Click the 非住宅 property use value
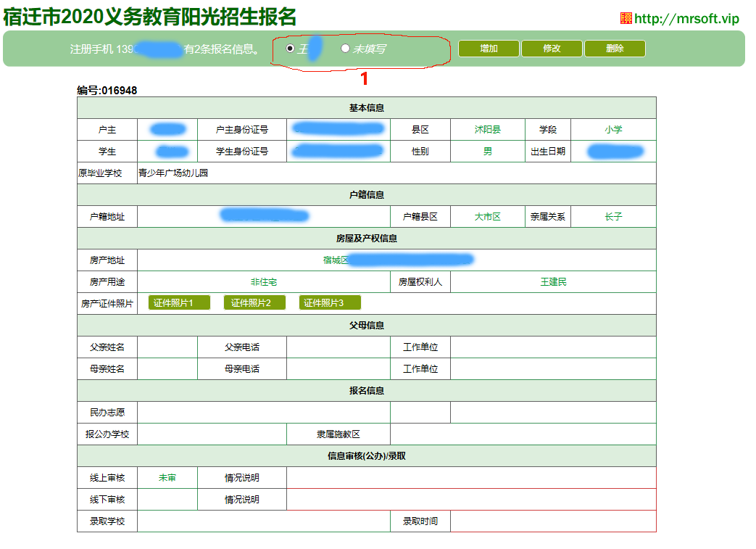 click(264, 282)
